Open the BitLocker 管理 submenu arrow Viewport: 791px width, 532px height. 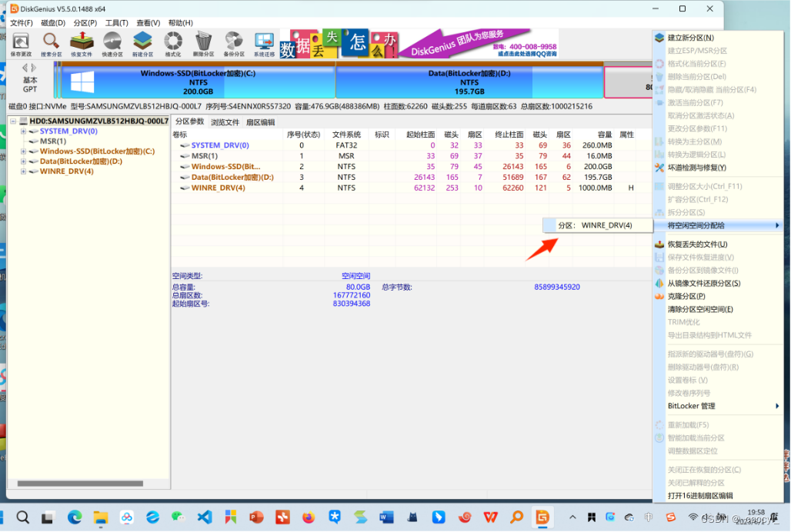pos(777,406)
